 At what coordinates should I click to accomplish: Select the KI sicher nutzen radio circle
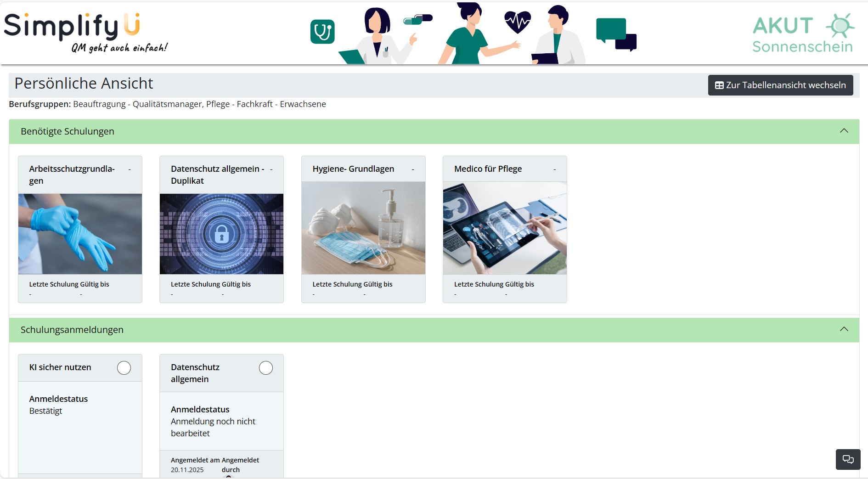[124, 368]
